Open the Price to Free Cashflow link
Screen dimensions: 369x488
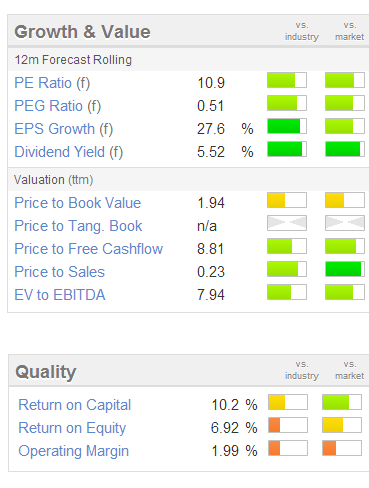(88, 249)
